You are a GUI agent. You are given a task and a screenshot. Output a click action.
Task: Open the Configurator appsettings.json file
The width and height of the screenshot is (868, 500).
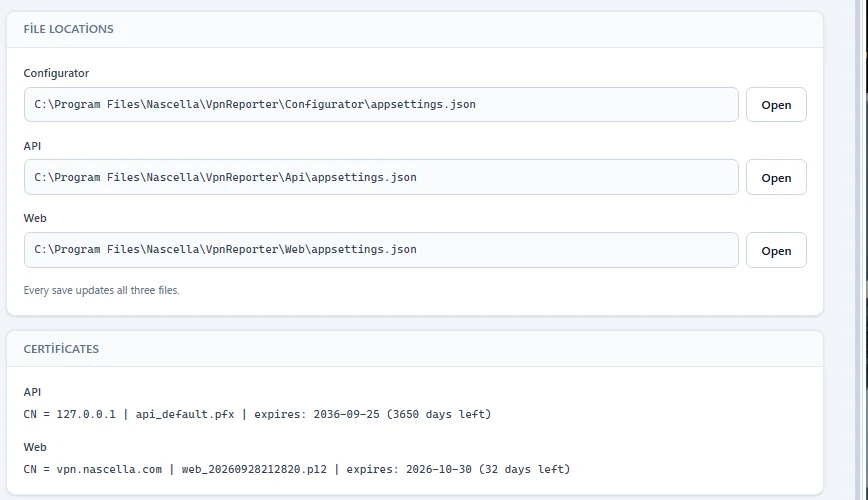tap(776, 105)
